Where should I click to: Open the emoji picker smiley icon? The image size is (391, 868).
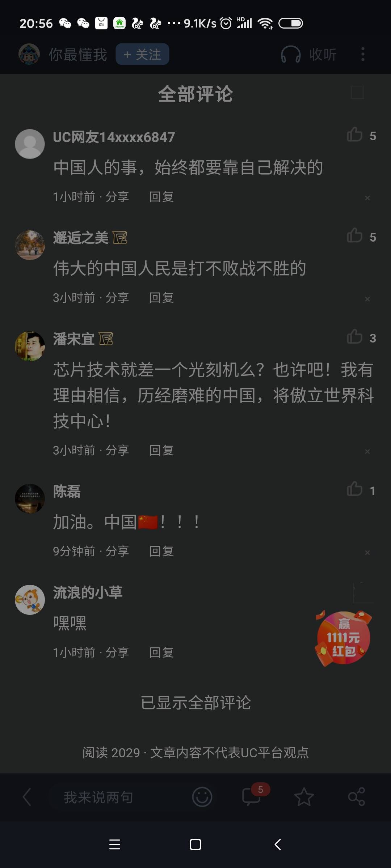(202, 797)
